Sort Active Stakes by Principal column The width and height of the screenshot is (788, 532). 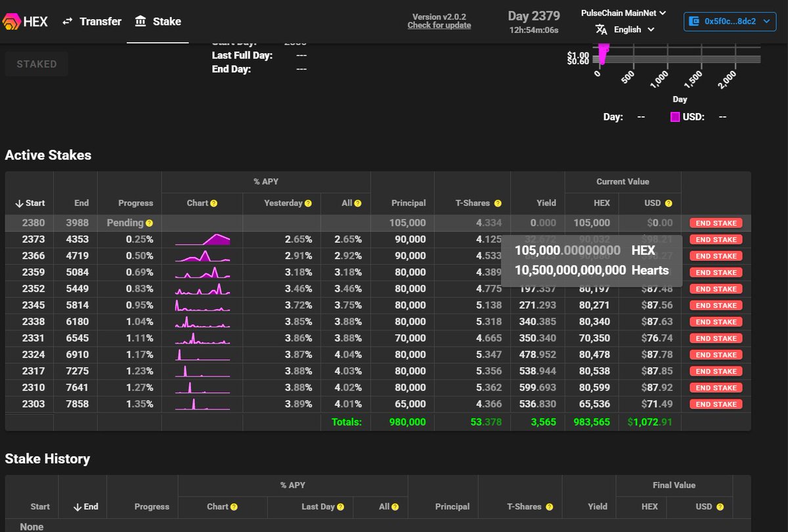coord(408,203)
